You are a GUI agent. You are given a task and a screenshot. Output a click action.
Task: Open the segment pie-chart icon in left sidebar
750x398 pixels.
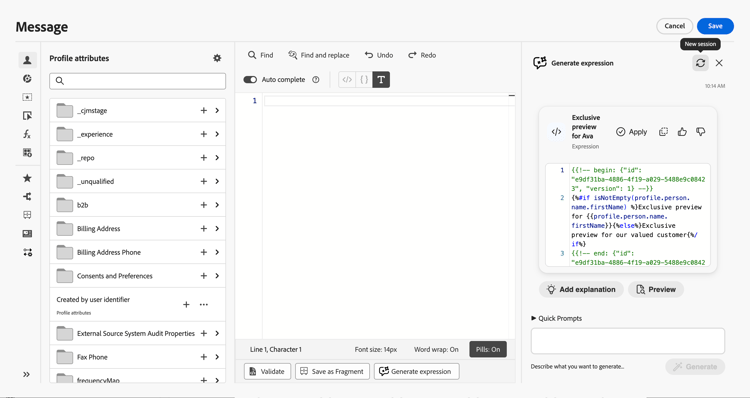[x=27, y=78]
